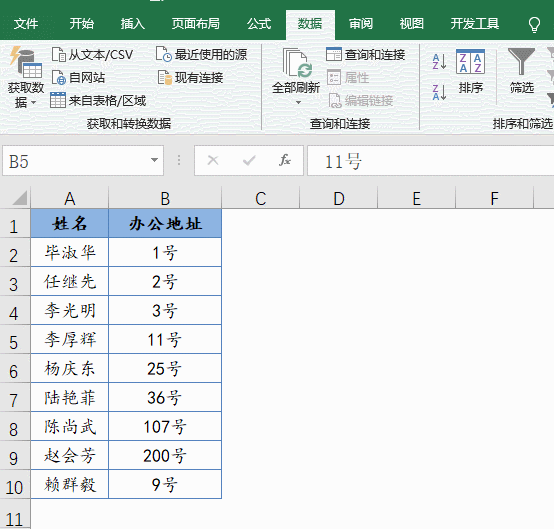Click the formula bar cancel X
The height and width of the screenshot is (529, 554).
213,160
